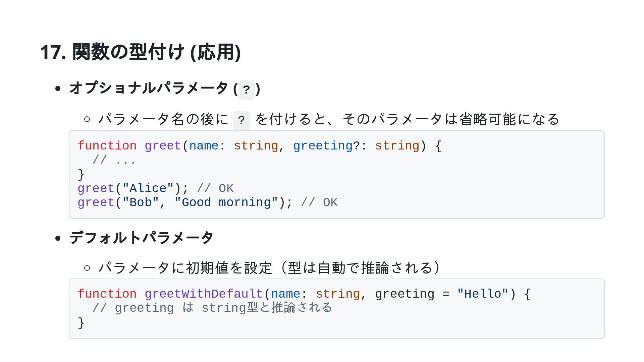
Task: Click the 'greeting?' parameter in the first code block
Action: 326,146
